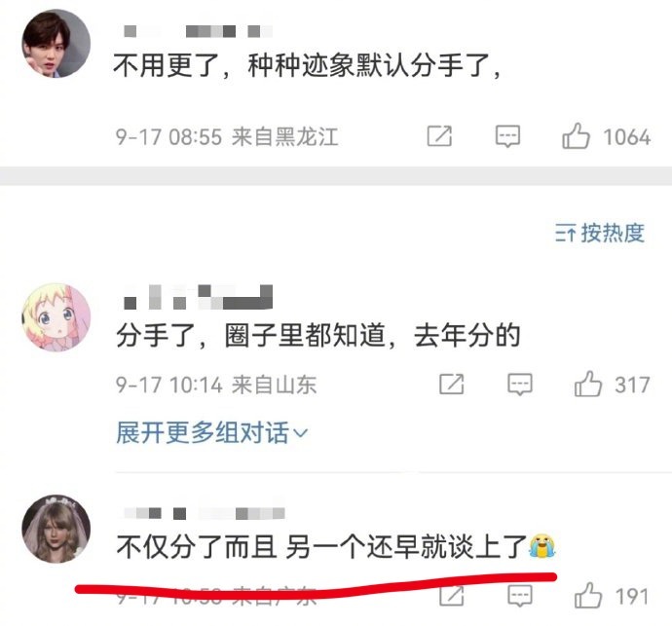The width and height of the screenshot is (672, 626).
Task: Open avatar of first commenter
Action: coord(56,43)
